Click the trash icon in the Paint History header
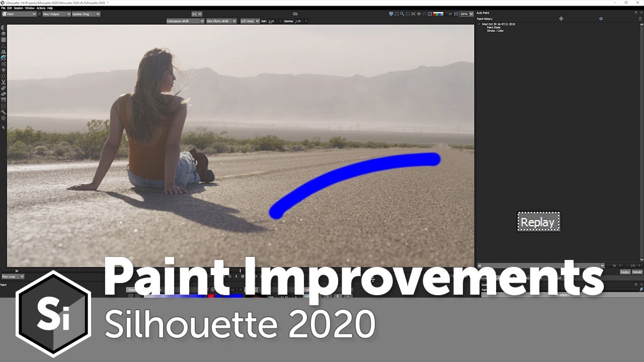The image size is (644, 362). [640, 19]
